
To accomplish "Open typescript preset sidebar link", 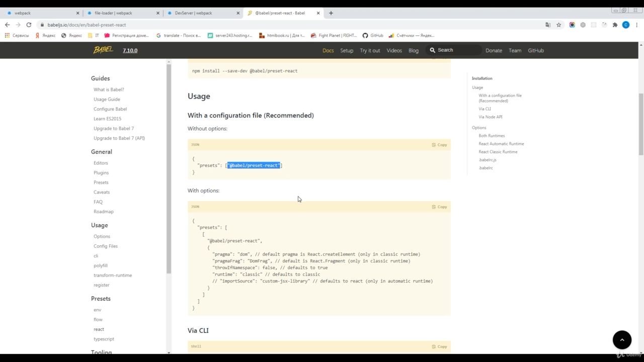I will tap(104, 339).
